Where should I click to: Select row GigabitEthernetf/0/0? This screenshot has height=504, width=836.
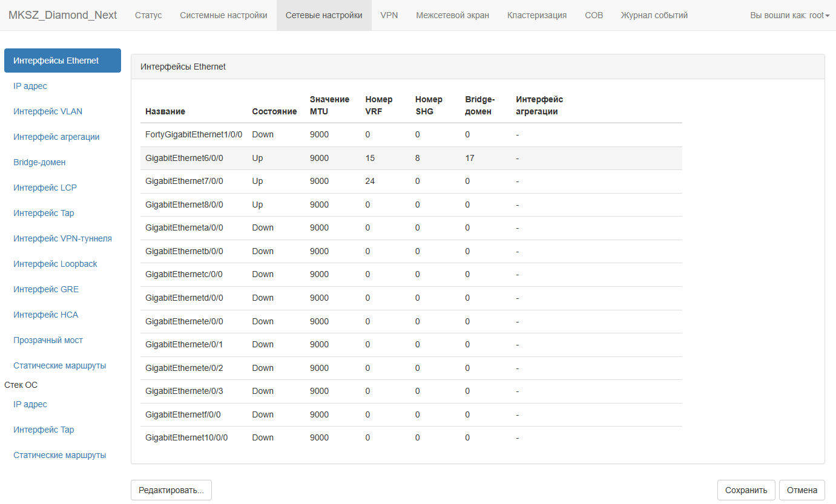click(411, 414)
